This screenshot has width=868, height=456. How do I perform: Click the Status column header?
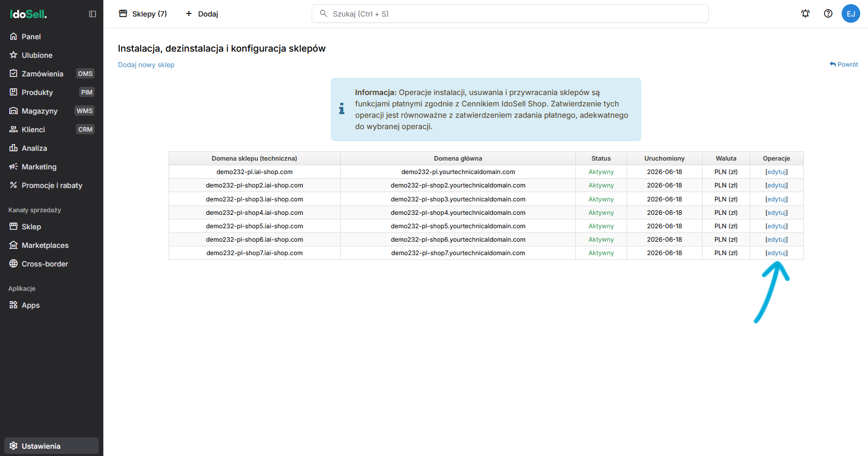[601, 159]
